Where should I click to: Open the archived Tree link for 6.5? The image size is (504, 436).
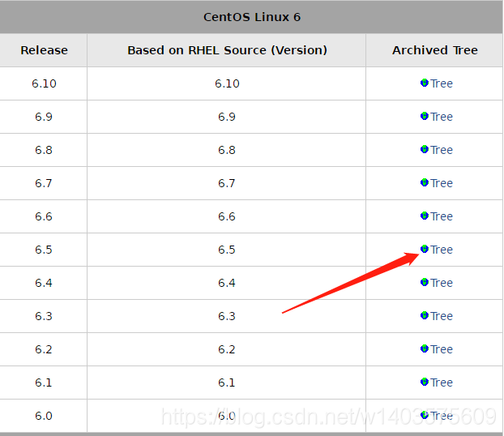point(442,250)
